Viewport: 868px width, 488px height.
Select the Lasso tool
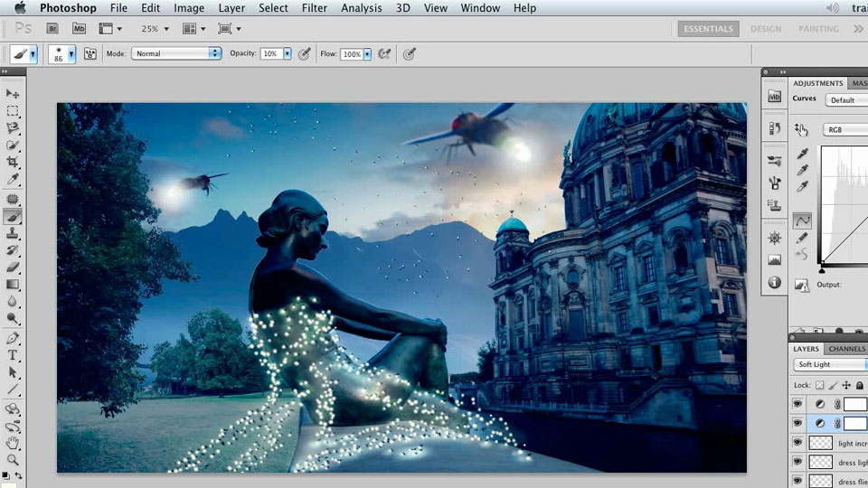pyautogui.click(x=12, y=127)
